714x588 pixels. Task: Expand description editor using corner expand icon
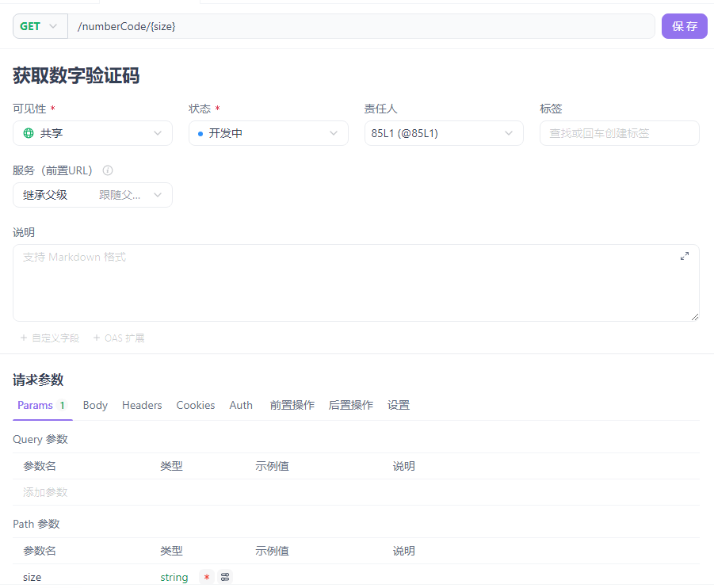tap(685, 255)
